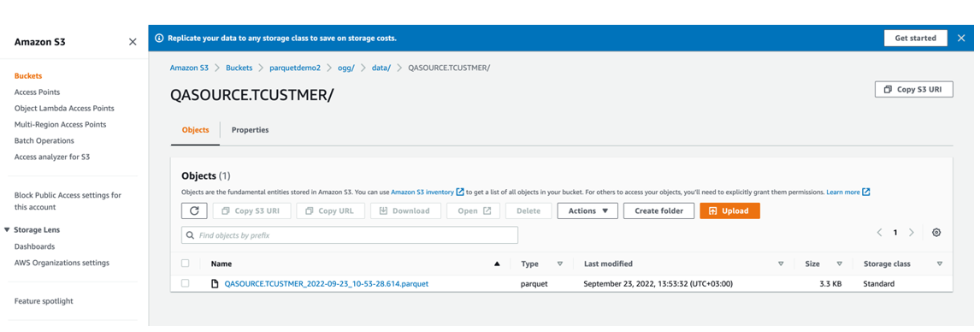Sort by Last modified column arrow
Viewport: 980px width, 332px height.
(781, 264)
